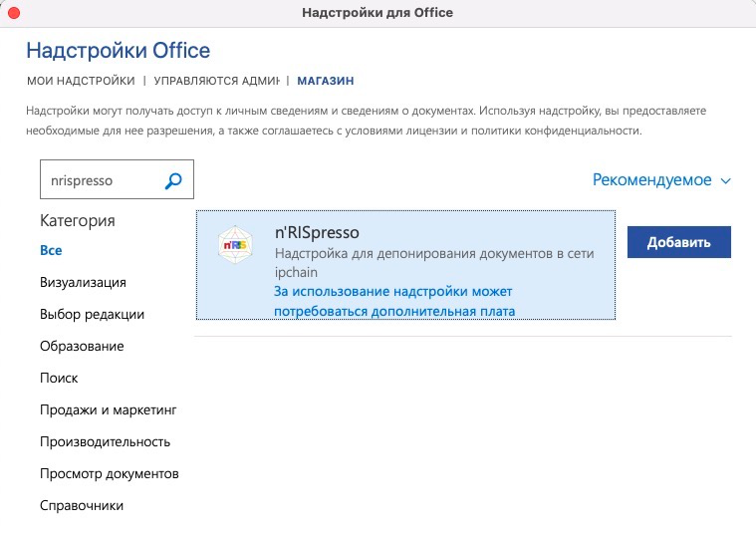Close the Office add-ins window
Screen dimensions: 756x538
pyautogui.click(x=14, y=13)
